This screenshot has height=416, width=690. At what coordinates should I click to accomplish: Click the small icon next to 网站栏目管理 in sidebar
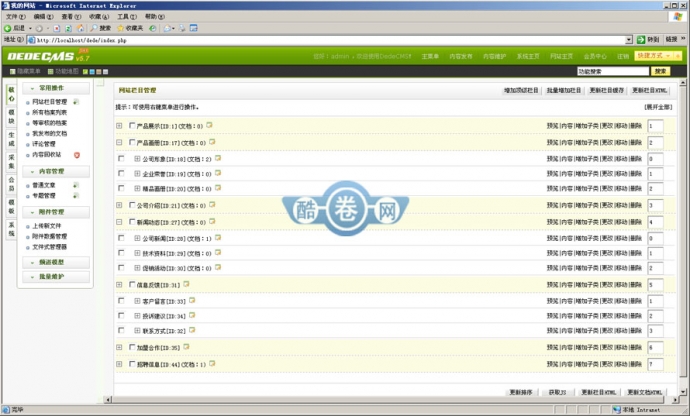tap(76, 102)
